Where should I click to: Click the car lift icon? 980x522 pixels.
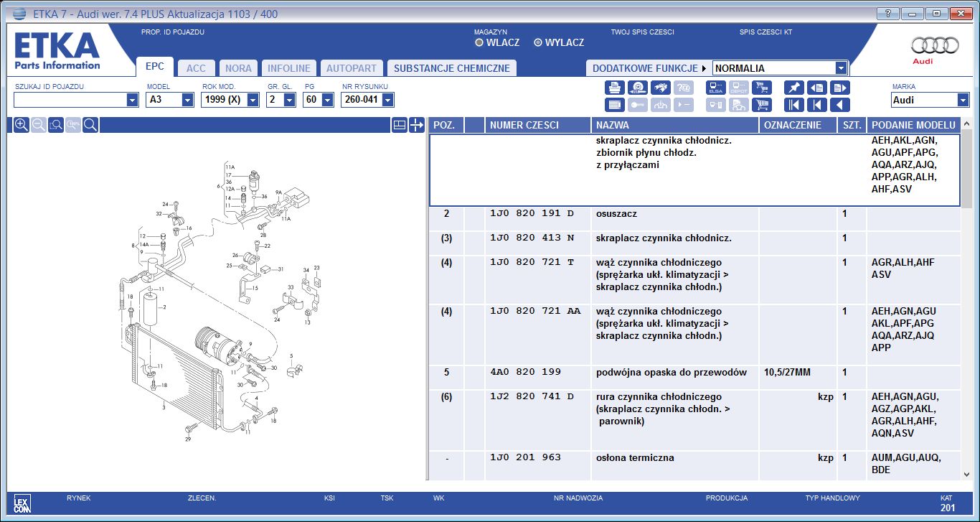[661, 105]
